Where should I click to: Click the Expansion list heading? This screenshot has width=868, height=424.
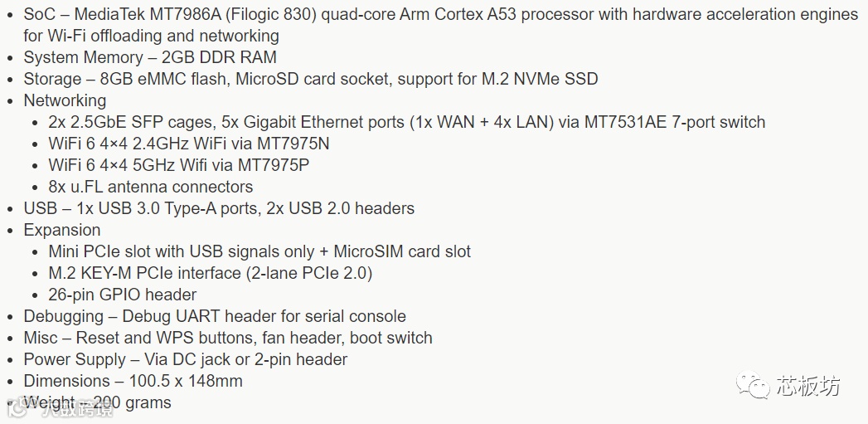pos(62,230)
